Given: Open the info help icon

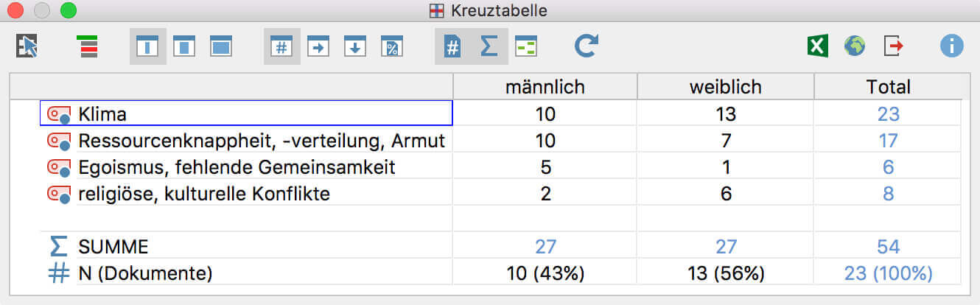Looking at the screenshot, I should pos(951,46).
